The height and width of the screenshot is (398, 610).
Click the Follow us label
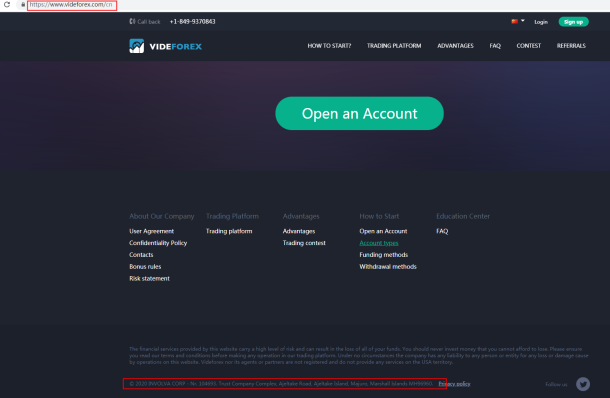tap(556, 384)
